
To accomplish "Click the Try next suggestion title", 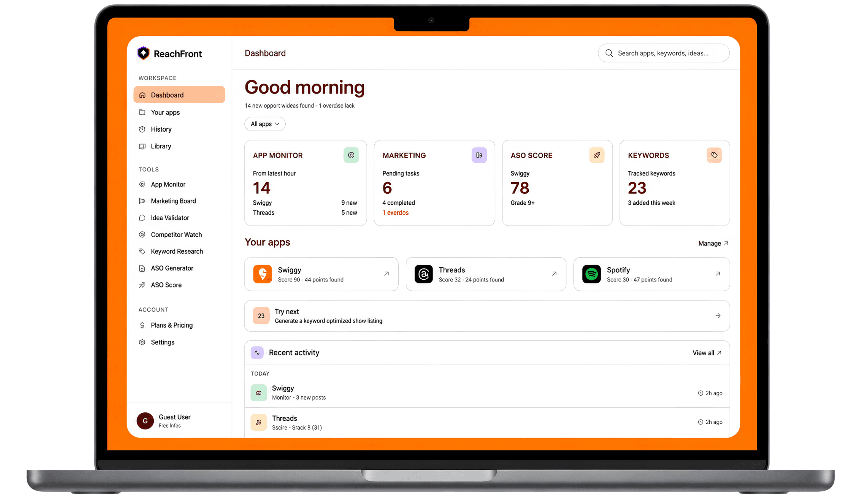I will [287, 312].
